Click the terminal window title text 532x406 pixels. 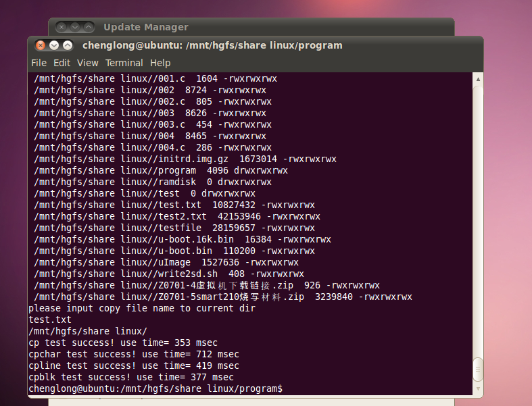coord(212,45)
